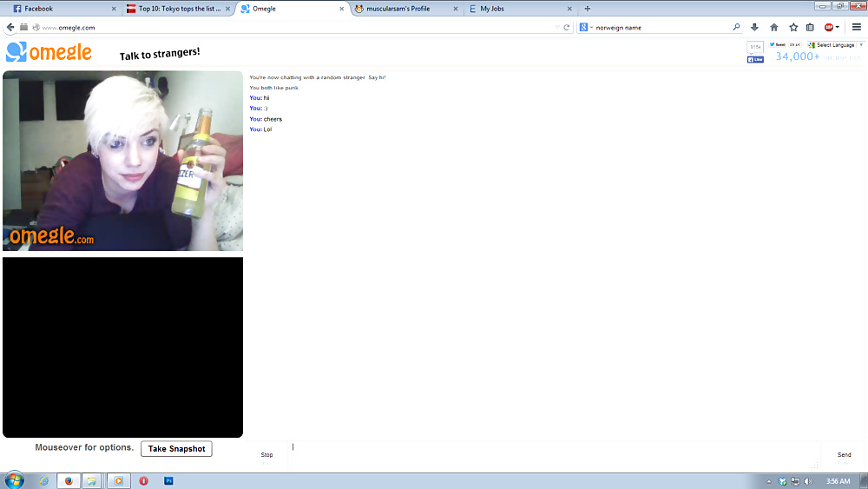
Task: Open the address bar history dropdown arrow
Action: coord(557,27)
